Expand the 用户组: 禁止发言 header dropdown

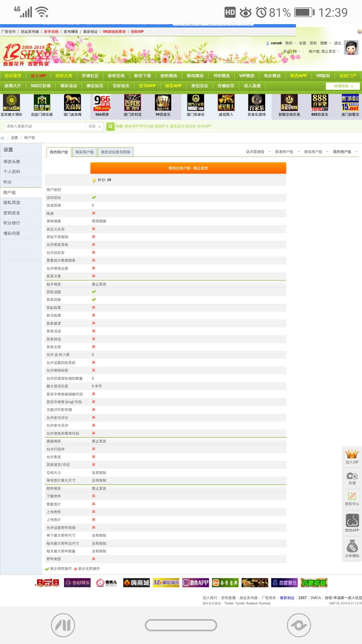click(x=324, y=52)
